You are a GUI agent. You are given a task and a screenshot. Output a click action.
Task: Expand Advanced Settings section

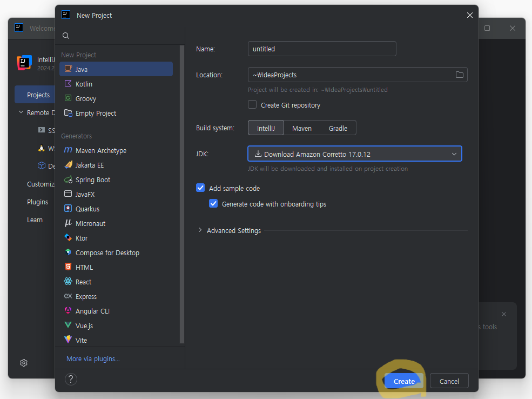tap(200, 230)
